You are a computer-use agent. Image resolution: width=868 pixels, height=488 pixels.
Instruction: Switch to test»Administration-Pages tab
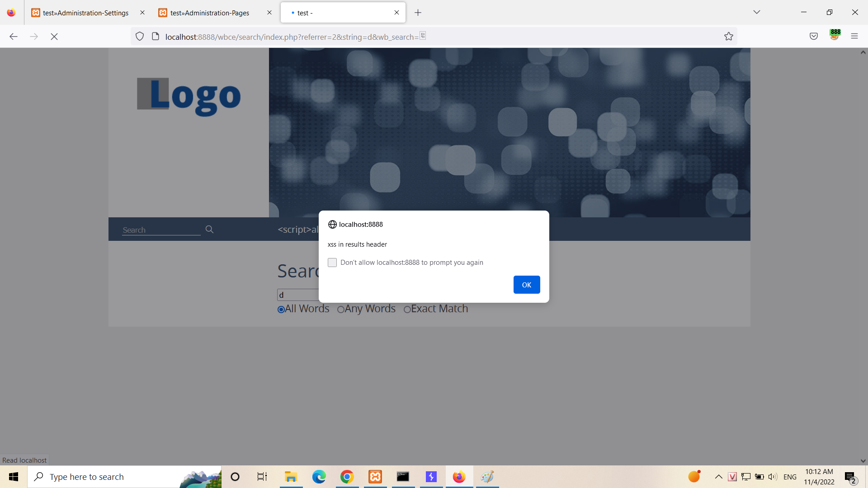pos(210,13)
